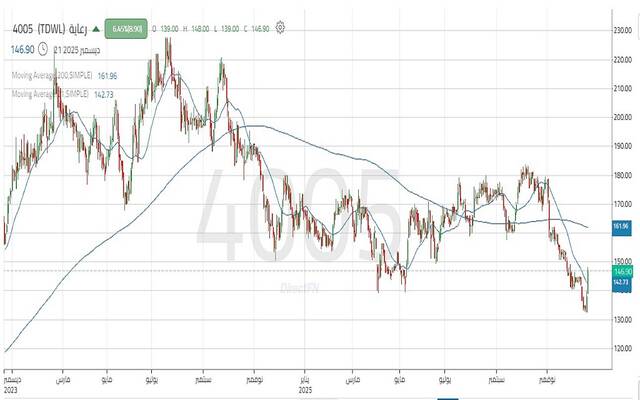Click the green up-arrow next to رعاية
This screenshot has width=640, height=400.
click(x=97, y=28)
